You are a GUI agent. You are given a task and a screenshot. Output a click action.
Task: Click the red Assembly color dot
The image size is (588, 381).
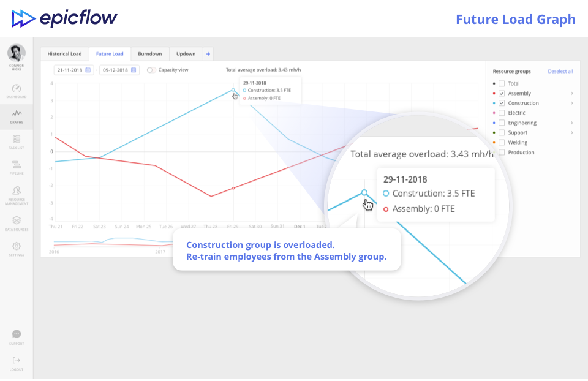coord(494,93)
